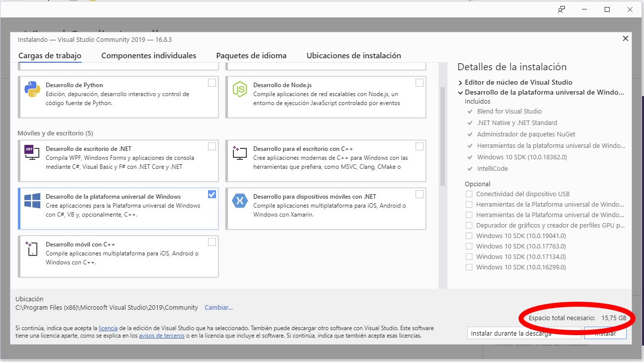644x362 pixels.
Task: Check Desarrollo móvil con C++ workload
Action: 212,242
